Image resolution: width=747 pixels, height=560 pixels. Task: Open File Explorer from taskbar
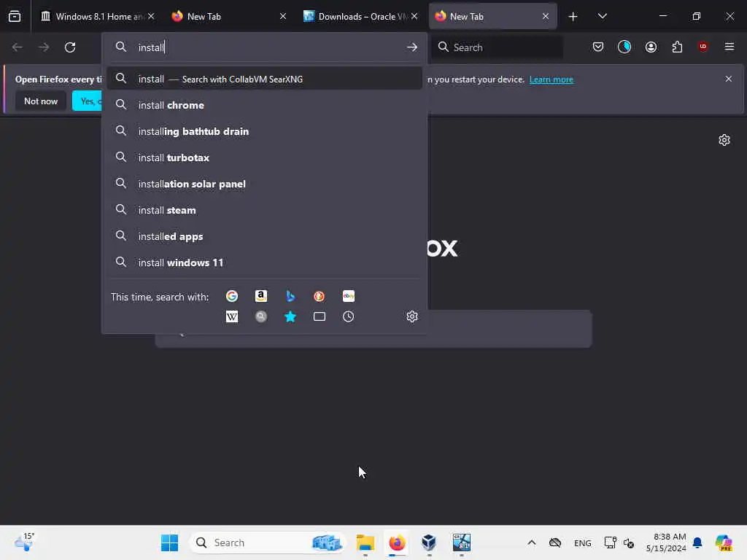pyautogui.click(x=365, y=542)
